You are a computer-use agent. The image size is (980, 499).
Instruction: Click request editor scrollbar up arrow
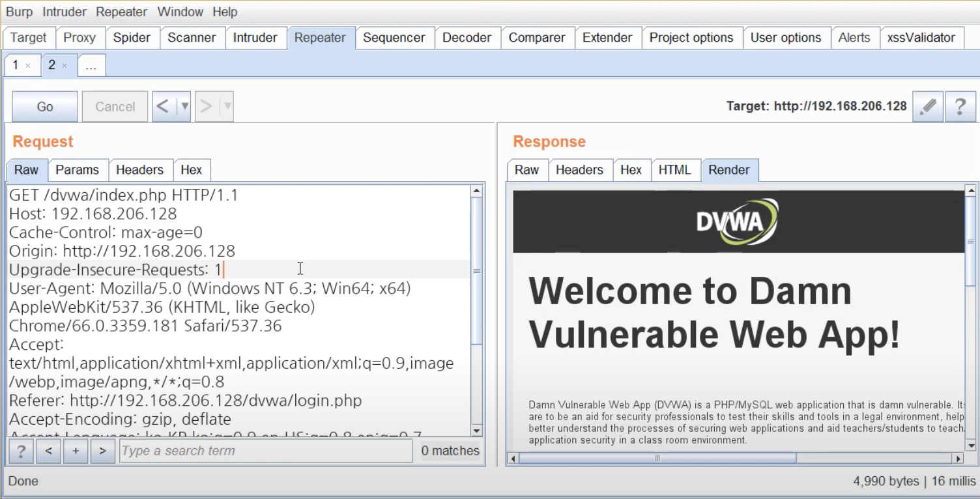[476, 192]
